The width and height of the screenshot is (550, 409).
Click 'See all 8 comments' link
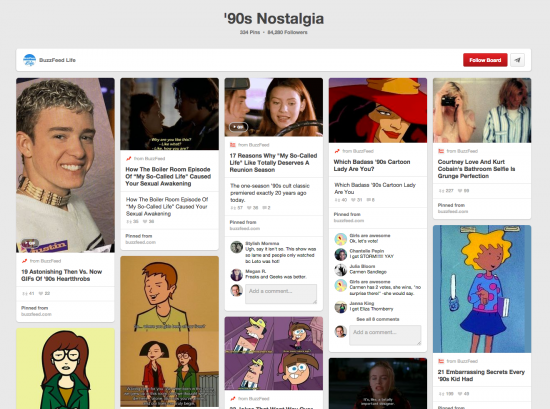coord(378,319)
